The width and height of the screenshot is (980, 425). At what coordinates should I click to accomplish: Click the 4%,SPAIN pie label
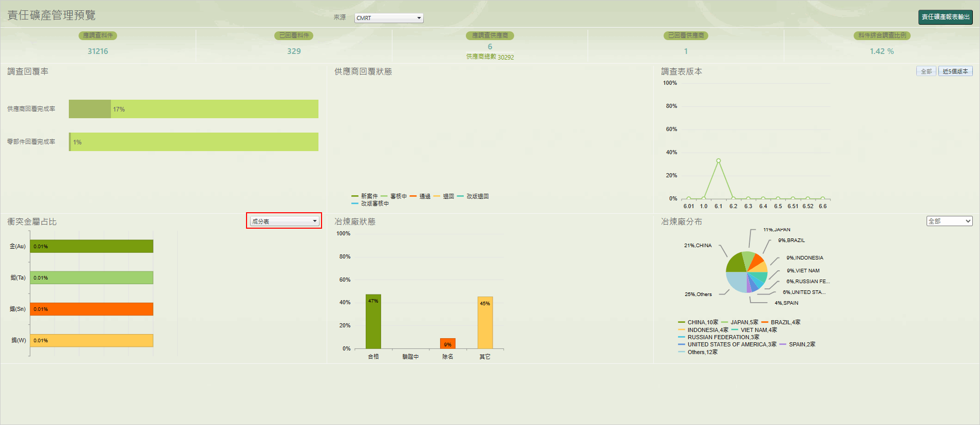pos(786,303)
